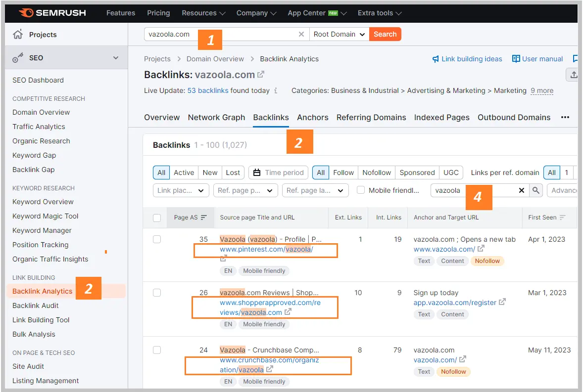Filter by Follow link type
The image size is (583, 392).
[x=343, y=173]
